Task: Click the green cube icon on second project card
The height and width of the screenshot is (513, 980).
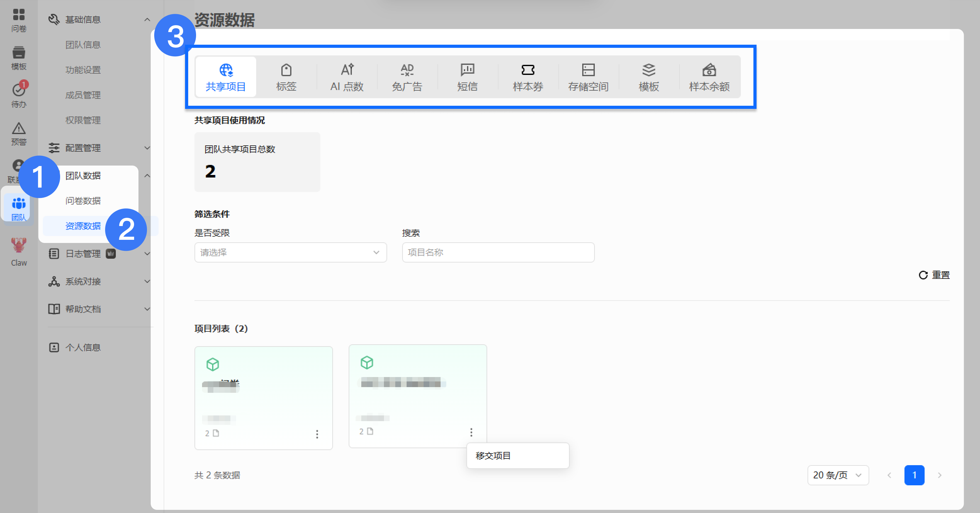Action: (x=367, y=362)
